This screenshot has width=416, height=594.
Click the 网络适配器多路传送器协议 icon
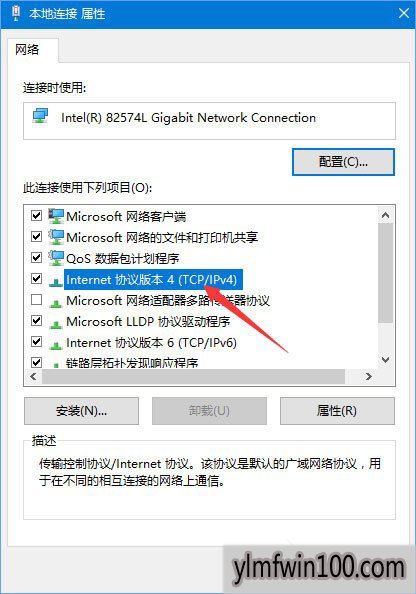(x=56, y=303)
